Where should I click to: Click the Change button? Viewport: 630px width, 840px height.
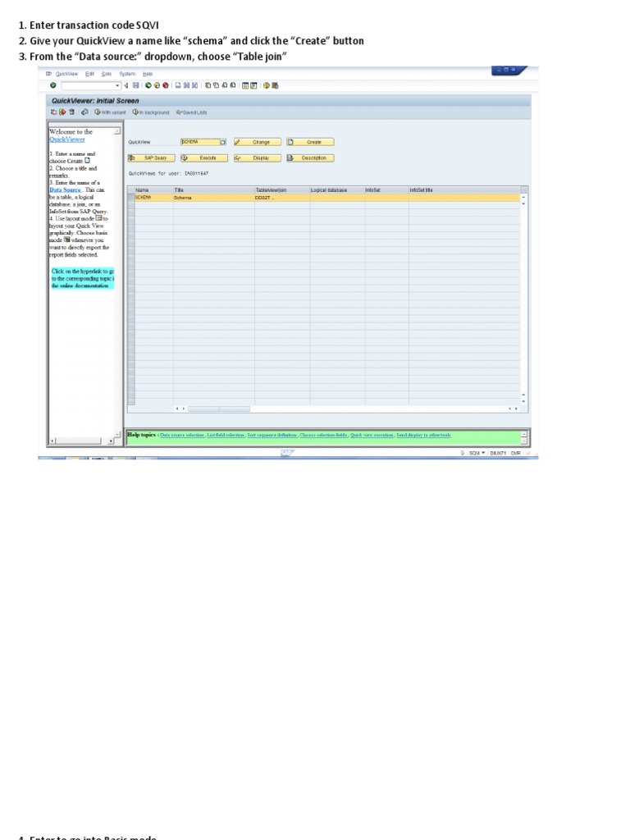pyautogui.click(x=257, y=142)
